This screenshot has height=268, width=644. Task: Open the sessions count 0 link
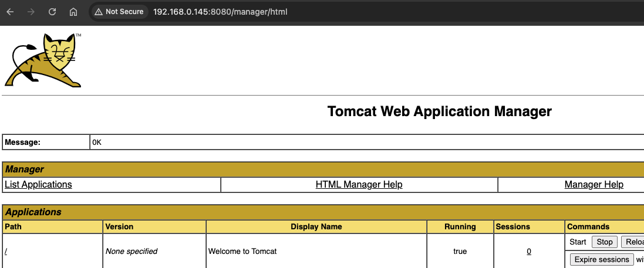[529, 251]
